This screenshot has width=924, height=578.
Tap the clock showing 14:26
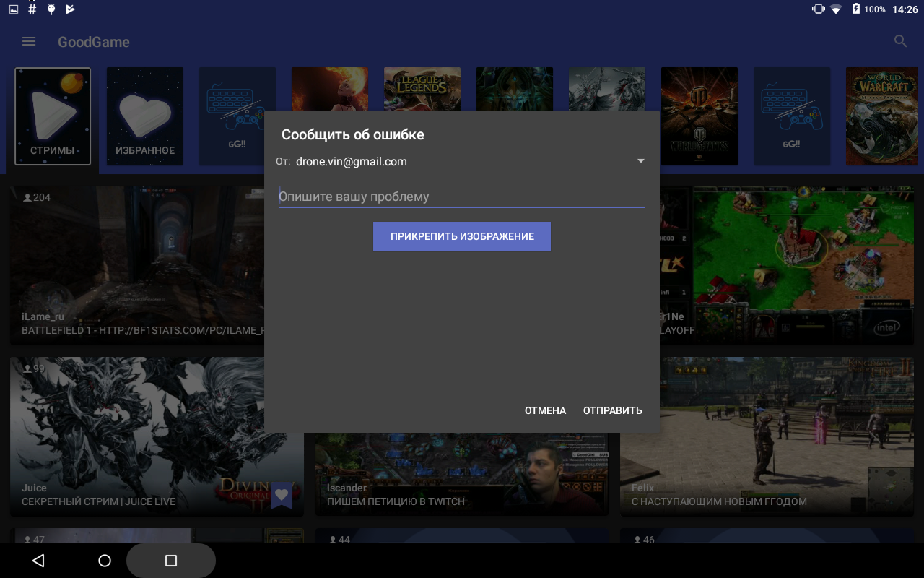click(905, 9)
